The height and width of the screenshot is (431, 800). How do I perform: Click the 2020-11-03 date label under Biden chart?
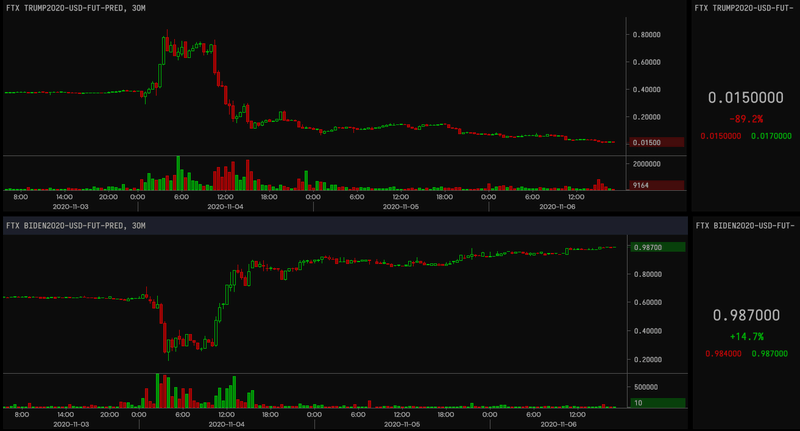71,424
